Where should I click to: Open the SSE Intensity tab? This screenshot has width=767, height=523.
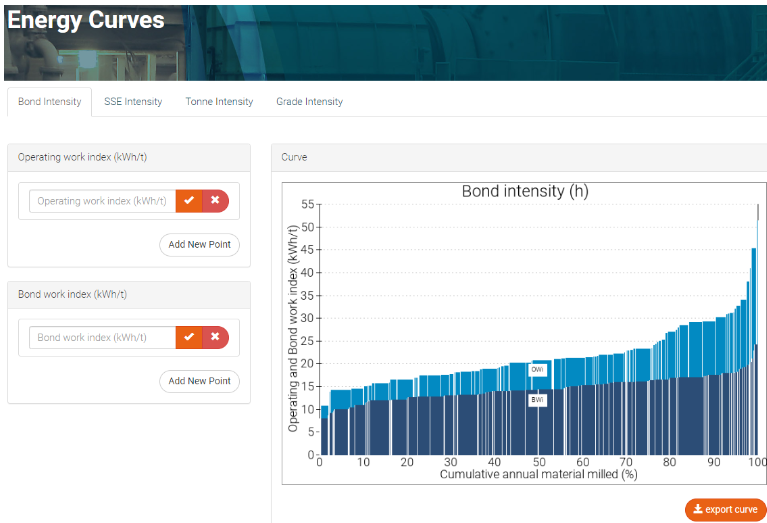pos(133,102)
